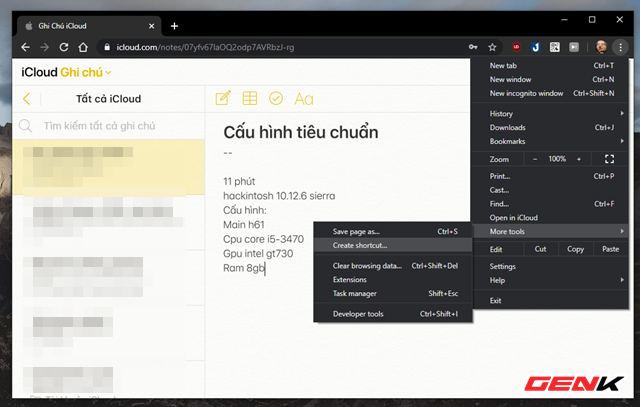
Task: Click the address bar URL
Action: point(205,47)
